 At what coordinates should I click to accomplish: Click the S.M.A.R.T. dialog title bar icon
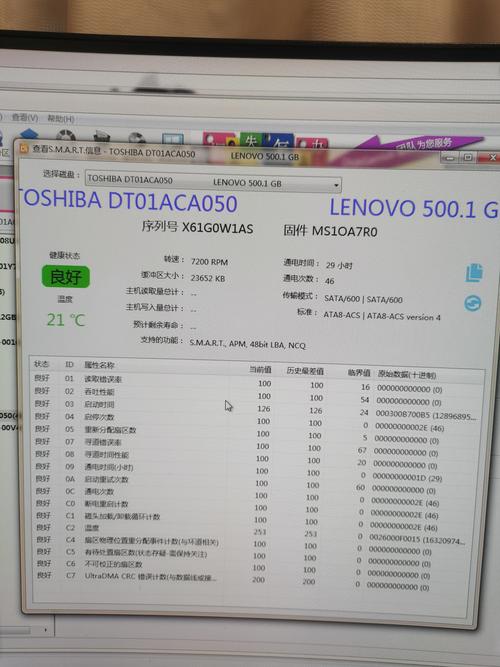tap(24, 148)
